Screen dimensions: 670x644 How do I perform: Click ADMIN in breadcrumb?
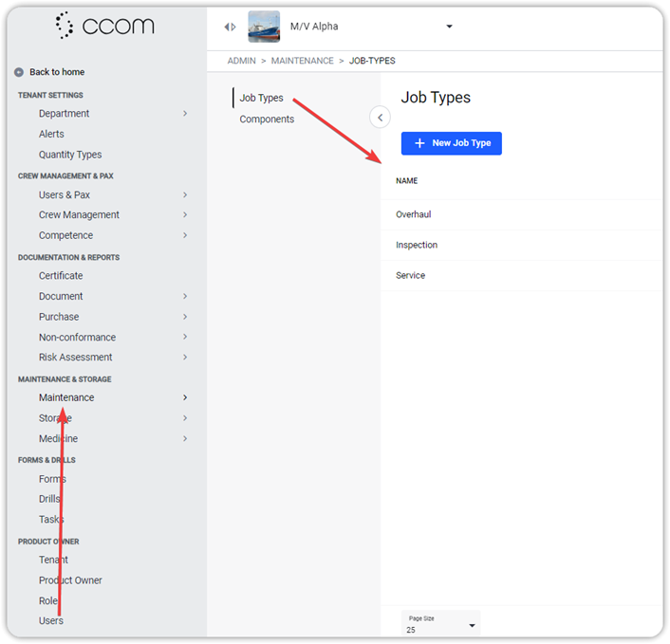(241, 61)
